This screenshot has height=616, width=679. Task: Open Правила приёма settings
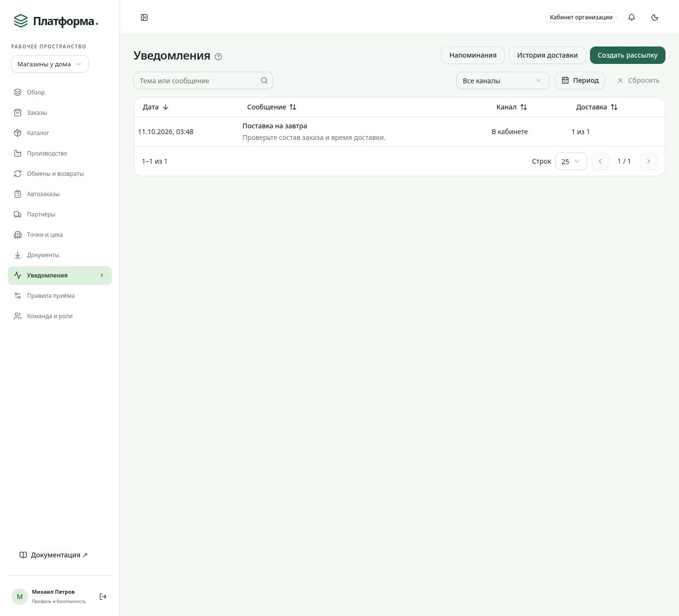click(60, 295)
